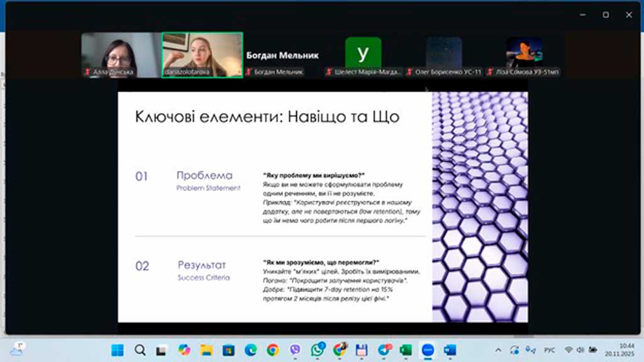Click Богдан Мельник participant tile
Image resolution: width=644 pixels, height=362 pixels.
tap(282, 55)
